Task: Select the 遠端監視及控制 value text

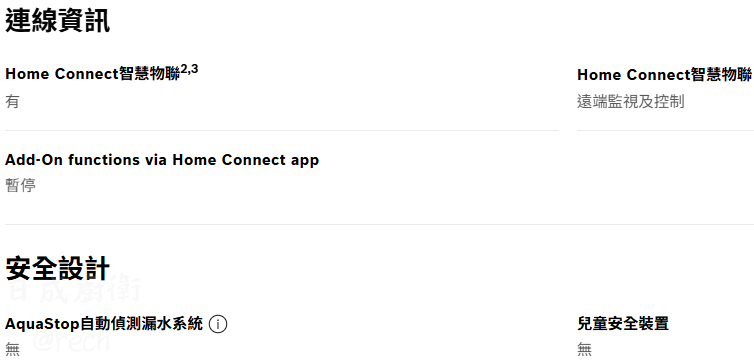Action: pyautogui.click(x=630, y=101)
